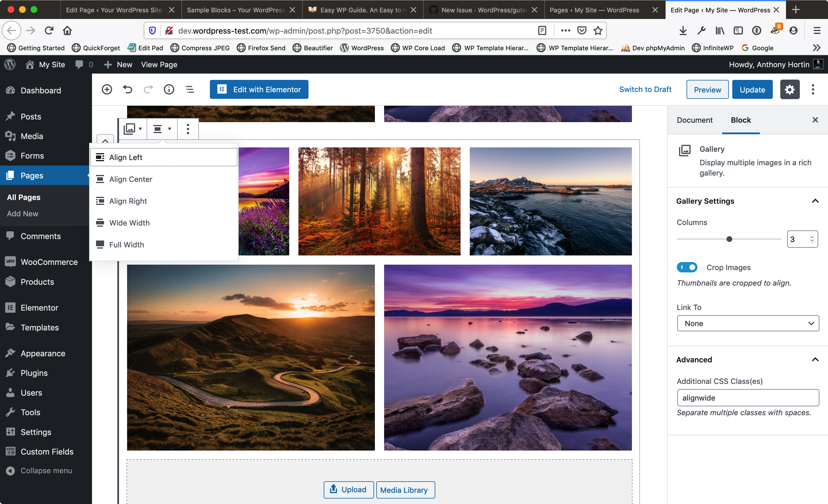The height and width of the screenshot is (504, 828).
Task: Open more tools vertical dots menu
Action: pos(813,90)
